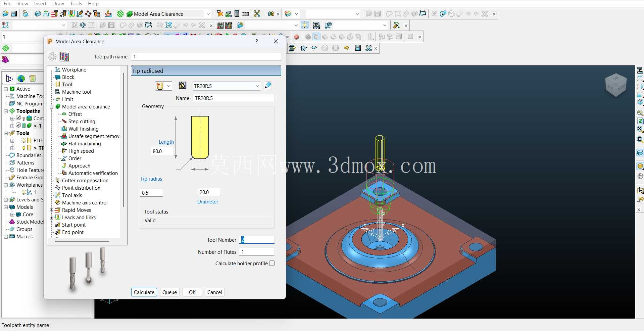Click the machine tool icon in toolbar

(316, 25)
